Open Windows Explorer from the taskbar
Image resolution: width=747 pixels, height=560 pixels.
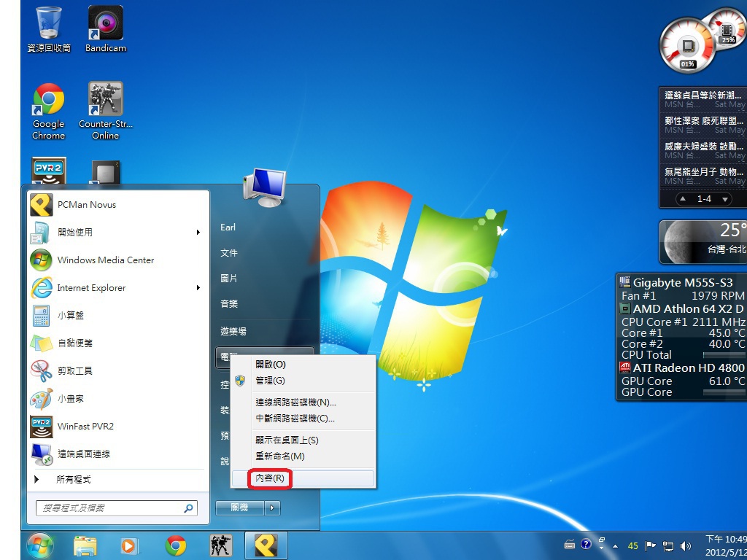coord(85,545)
